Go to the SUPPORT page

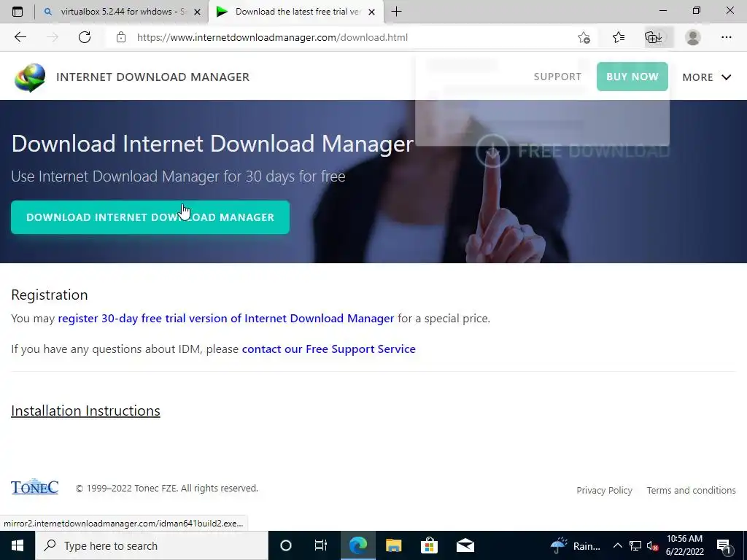pos(557,77)
